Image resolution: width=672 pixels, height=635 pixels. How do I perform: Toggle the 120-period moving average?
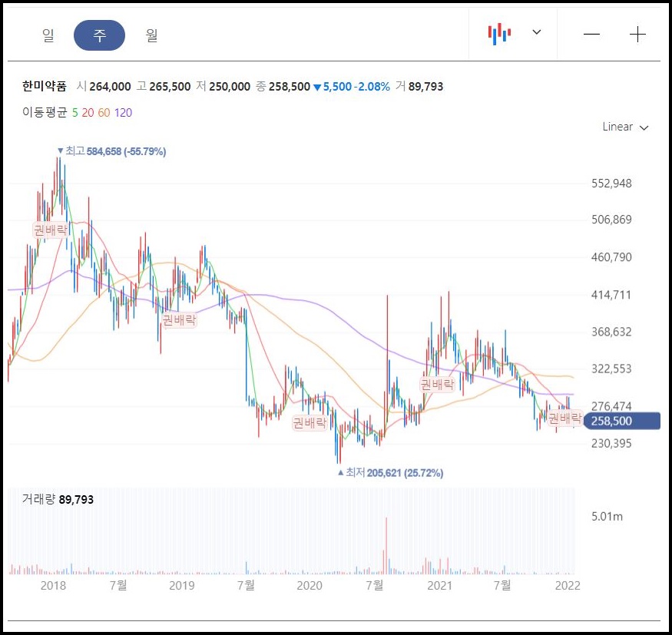[x=124, y=113]
